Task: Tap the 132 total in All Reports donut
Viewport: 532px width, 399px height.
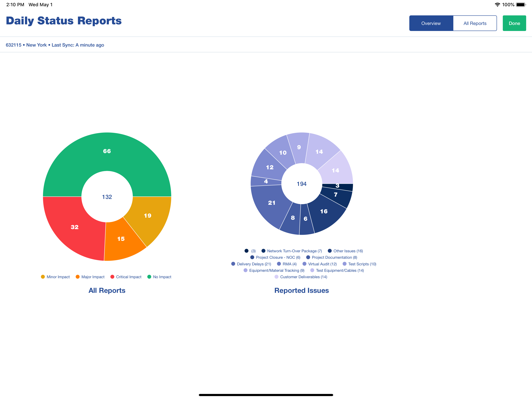Action: click(x=107, y=197)
